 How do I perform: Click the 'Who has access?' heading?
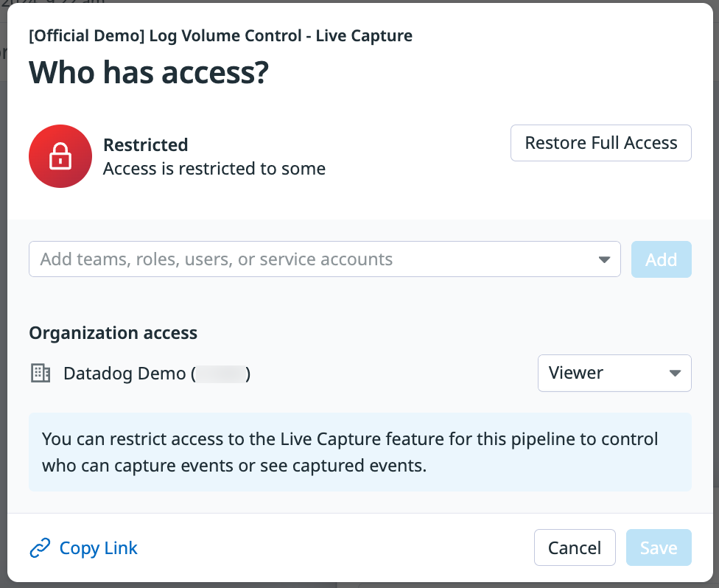tap(149, 72)
